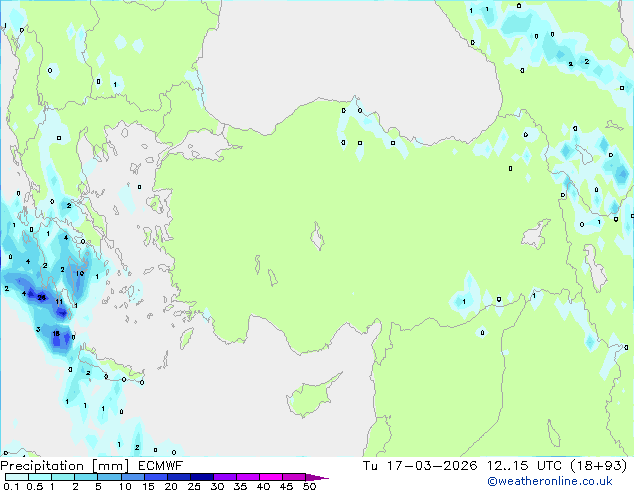
Task: Click the 35–40 mm legend color swatch
Action: 247,477
